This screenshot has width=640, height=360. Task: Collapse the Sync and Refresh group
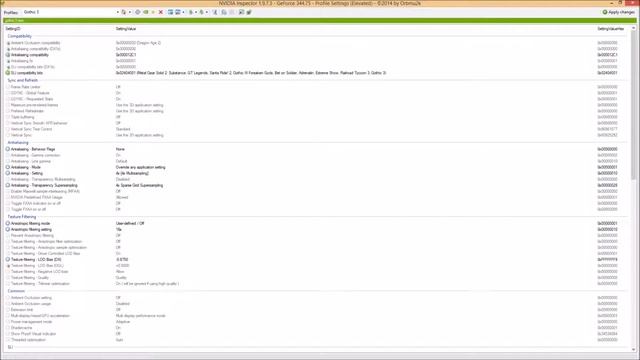click(x=22, y=80)
